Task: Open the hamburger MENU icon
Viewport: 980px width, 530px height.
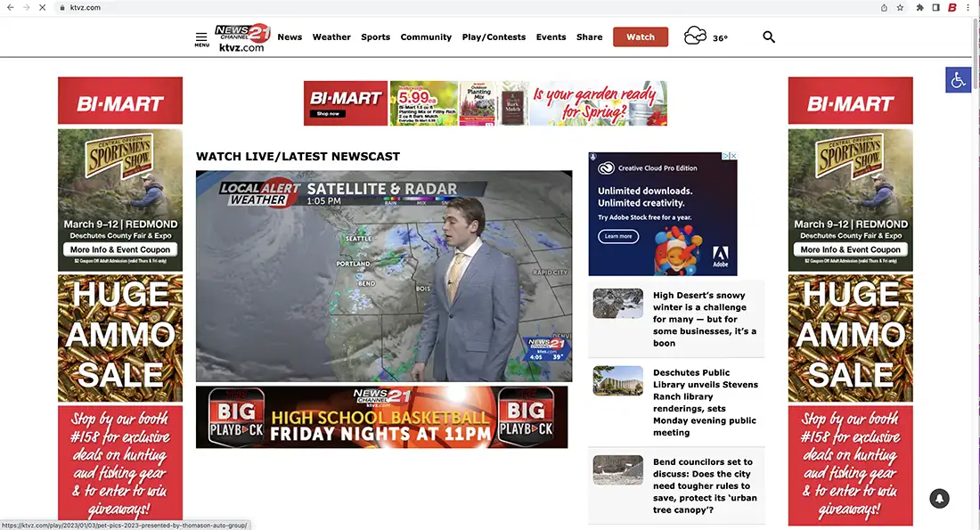Action: pyautogui.click(x=201, y=39)
